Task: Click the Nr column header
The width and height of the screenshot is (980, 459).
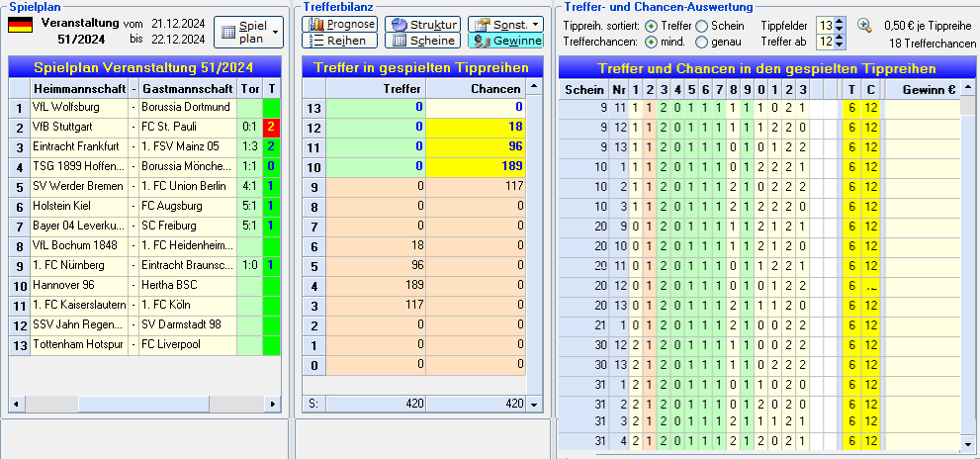Action: pos(619,89)
